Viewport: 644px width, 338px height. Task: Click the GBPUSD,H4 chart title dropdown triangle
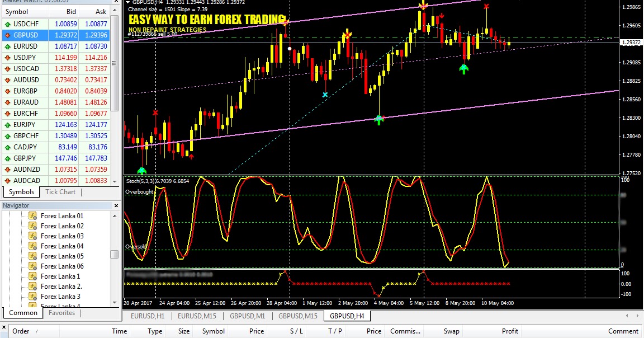tap(127, 2)
